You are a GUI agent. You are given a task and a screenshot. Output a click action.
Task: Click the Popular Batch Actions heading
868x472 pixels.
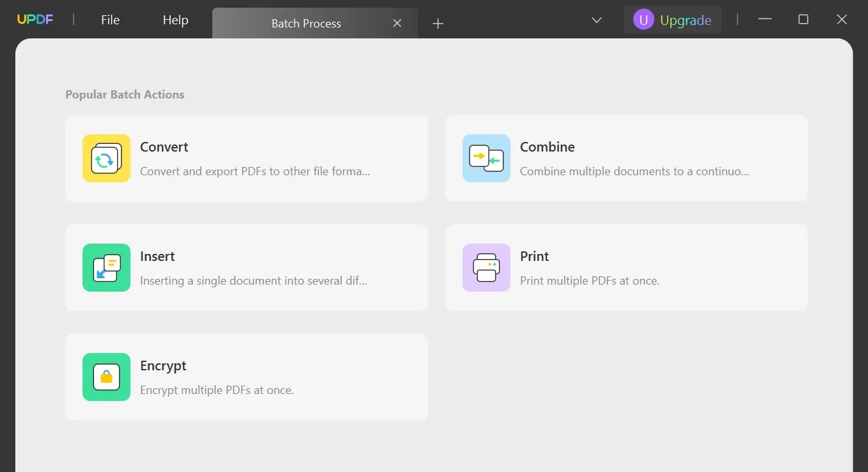[124, 94]
